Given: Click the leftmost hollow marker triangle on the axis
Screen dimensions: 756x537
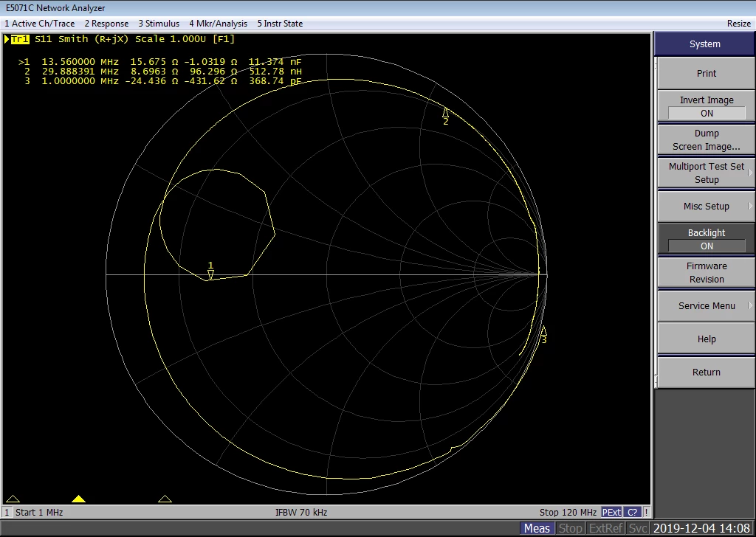Looking at the screenshot, I should tap(13, 499).
